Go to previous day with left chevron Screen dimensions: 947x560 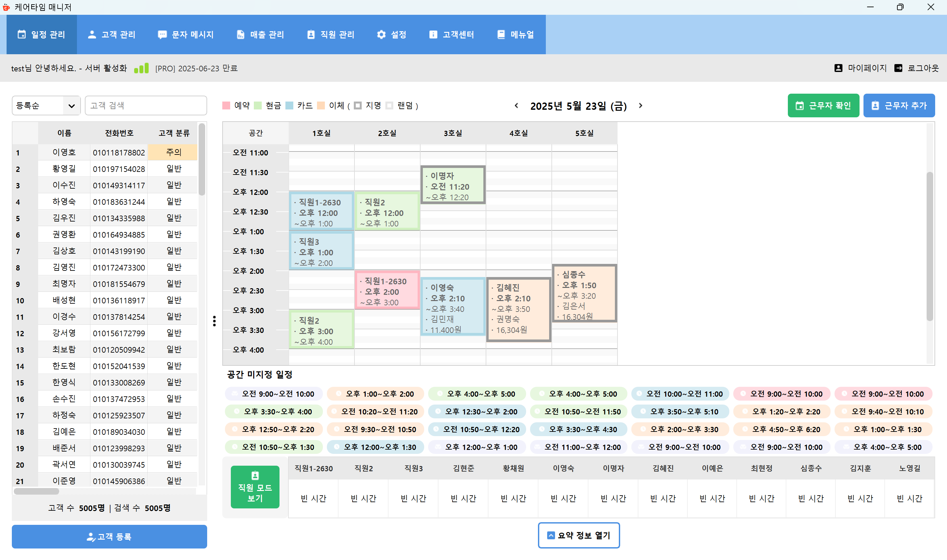pos(516,106)
